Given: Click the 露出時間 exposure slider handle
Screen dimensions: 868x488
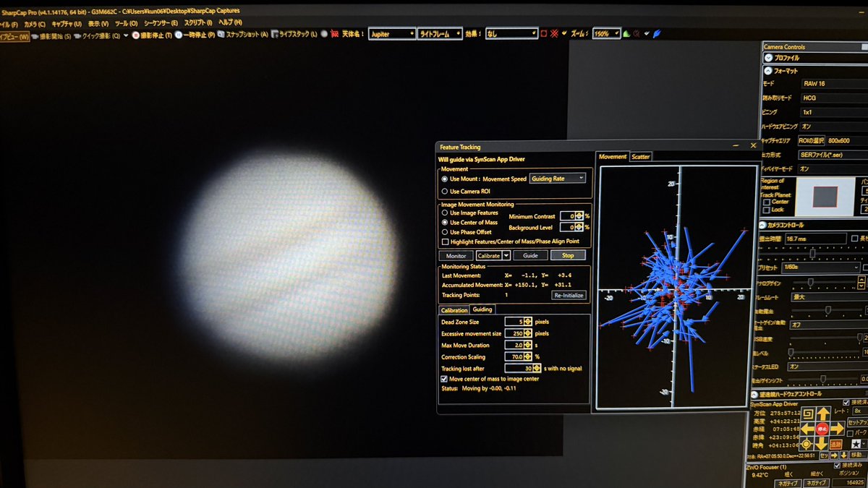Looking at the screenshot, I should [x=813, y=253].
